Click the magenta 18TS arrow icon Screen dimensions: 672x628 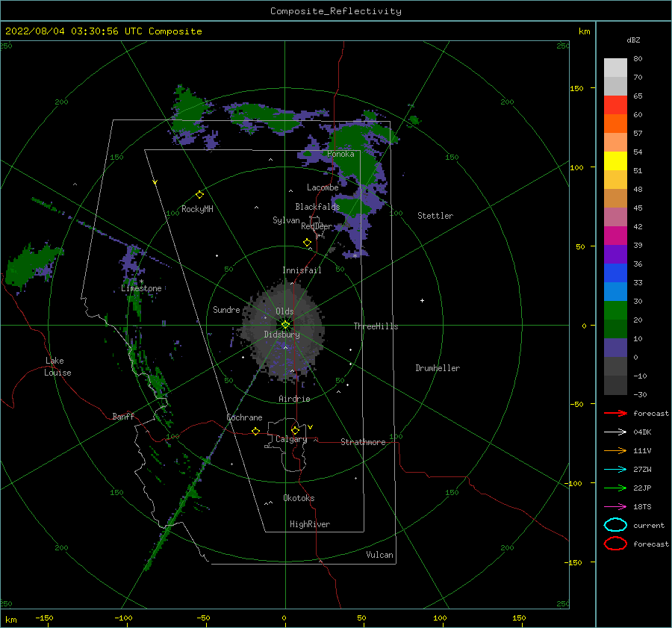(x=615, y=507)
